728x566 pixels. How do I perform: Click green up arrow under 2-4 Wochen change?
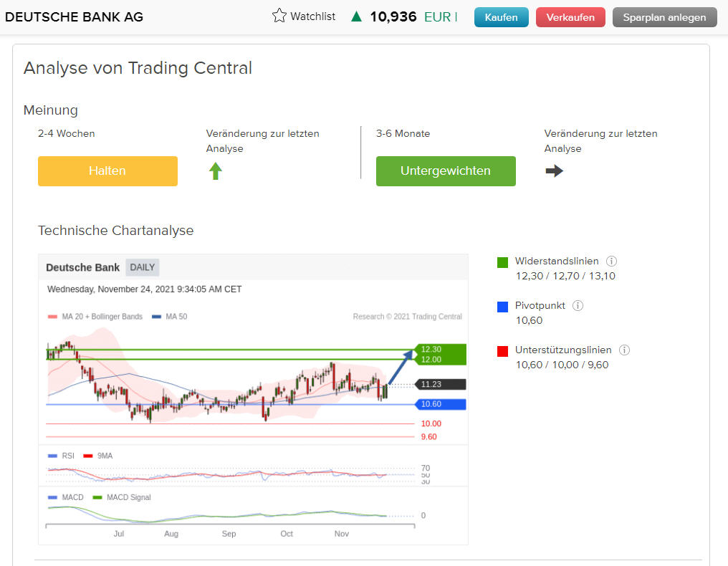click(x=216, y=171)
